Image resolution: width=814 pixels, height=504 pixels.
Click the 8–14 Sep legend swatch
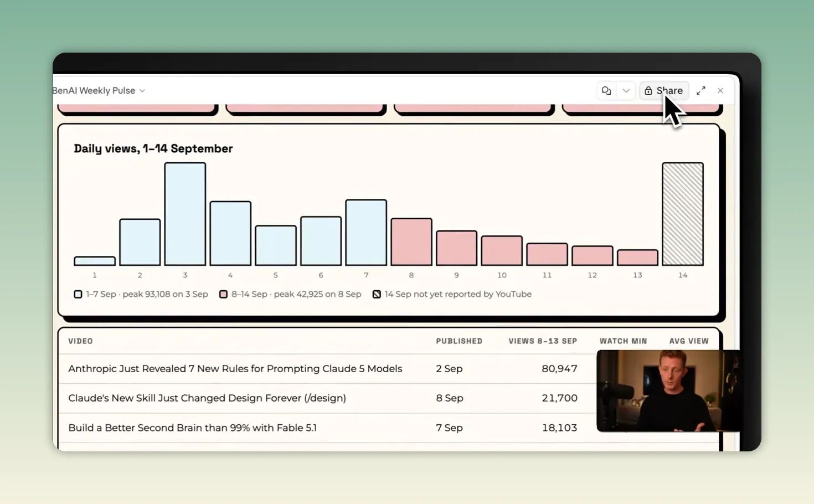tap(223, 294)
